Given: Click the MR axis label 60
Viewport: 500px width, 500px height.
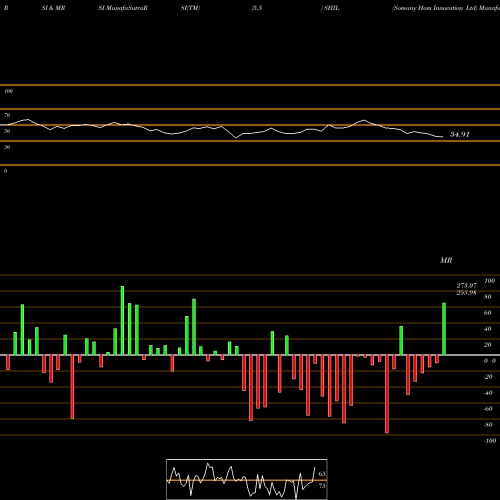Looking at the screenshot, I should [x=487, y=313].
